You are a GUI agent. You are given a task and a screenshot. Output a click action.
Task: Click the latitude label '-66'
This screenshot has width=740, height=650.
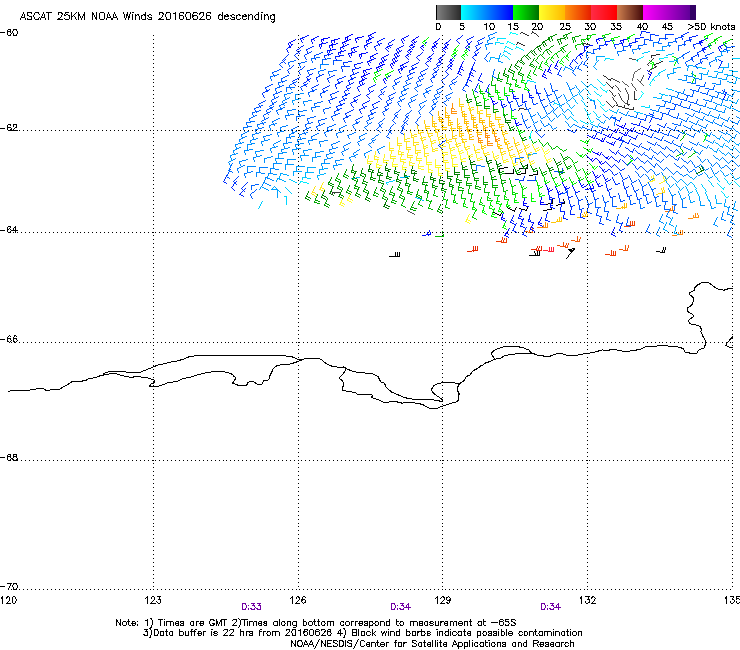coord(9,339)
